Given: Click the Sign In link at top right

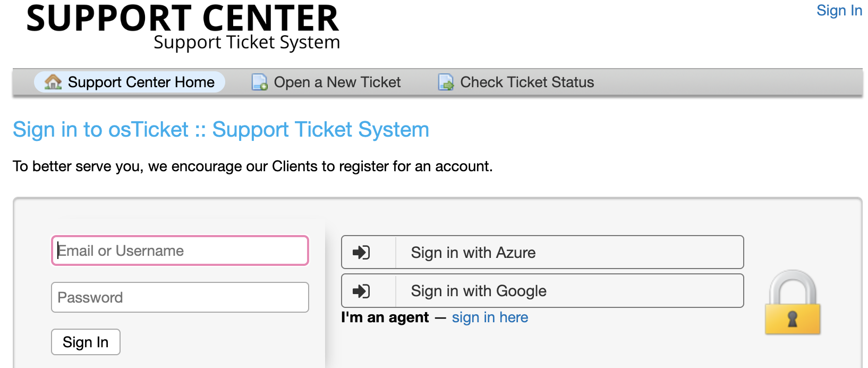Looking at the screenshot, I should [839, 10].
